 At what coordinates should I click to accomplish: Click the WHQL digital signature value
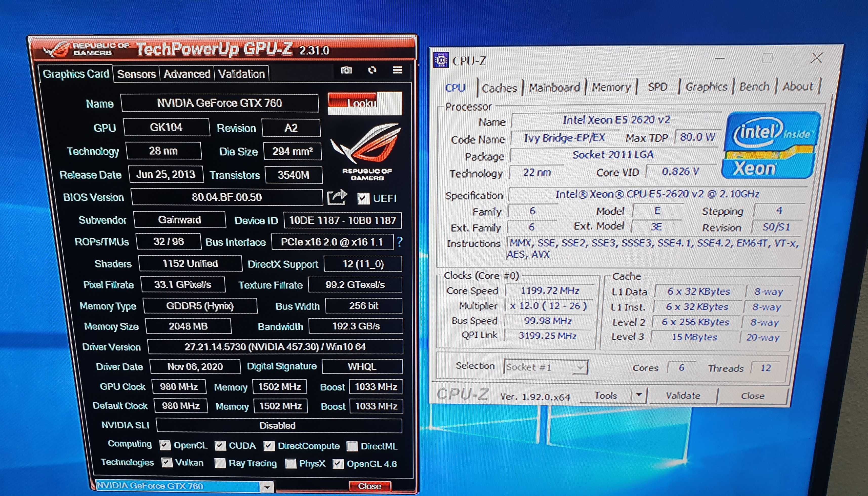point(362,366)
